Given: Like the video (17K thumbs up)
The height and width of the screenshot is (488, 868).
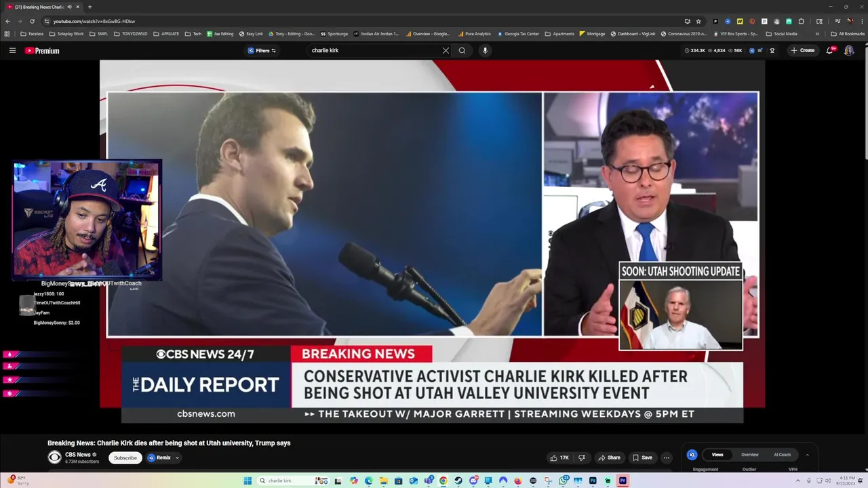Looking at the screenshot, I should [559, 457].
